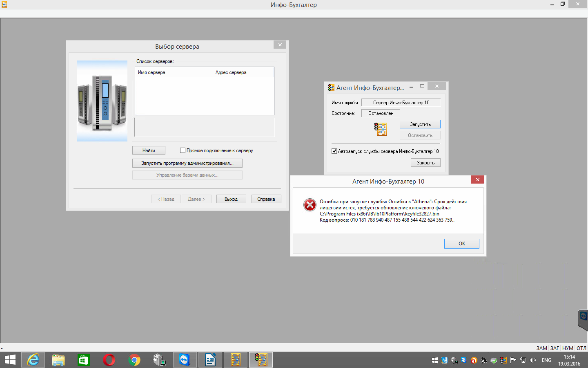Launch Google Chrome from the taskbar

point(134,360)
